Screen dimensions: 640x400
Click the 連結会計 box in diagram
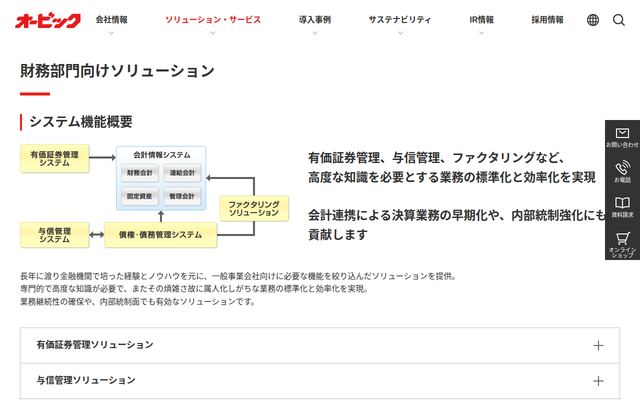(182, 173)
